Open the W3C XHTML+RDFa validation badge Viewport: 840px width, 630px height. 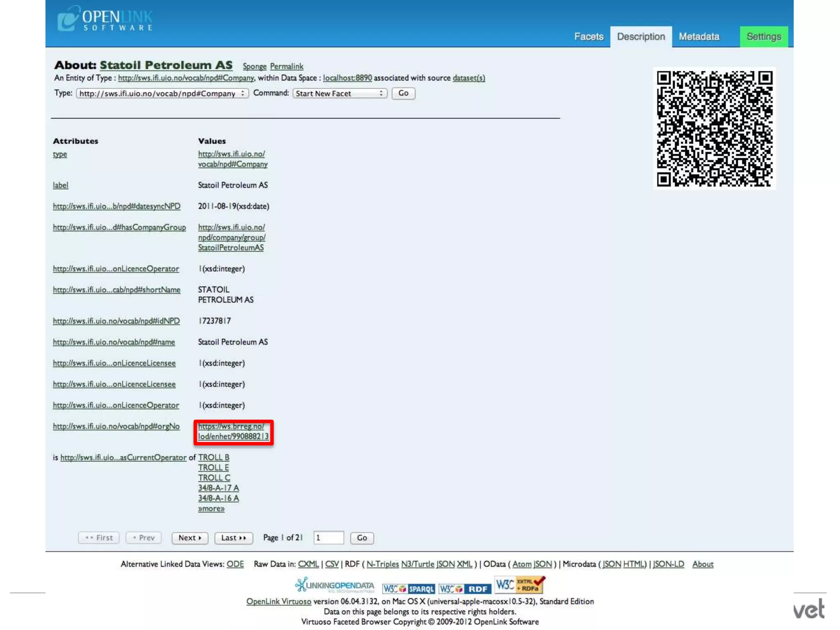pyautogui.click(x=520, y=585)
